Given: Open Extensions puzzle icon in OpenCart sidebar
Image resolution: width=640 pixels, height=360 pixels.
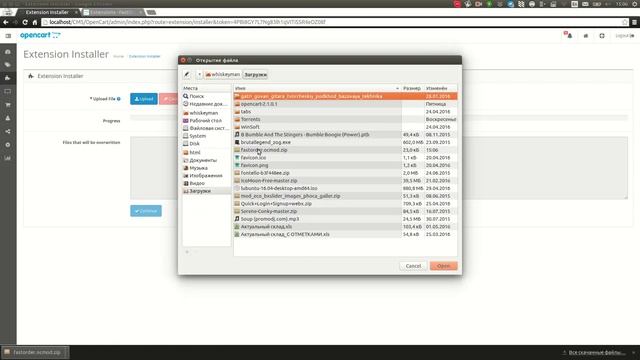Looking at the screenshot, I should tap(8, 78).
